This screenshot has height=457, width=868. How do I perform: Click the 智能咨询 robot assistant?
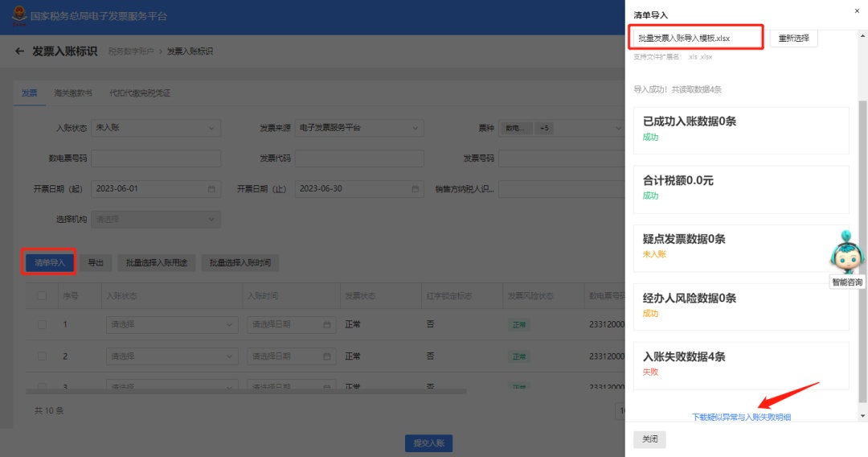coord(846,259)
